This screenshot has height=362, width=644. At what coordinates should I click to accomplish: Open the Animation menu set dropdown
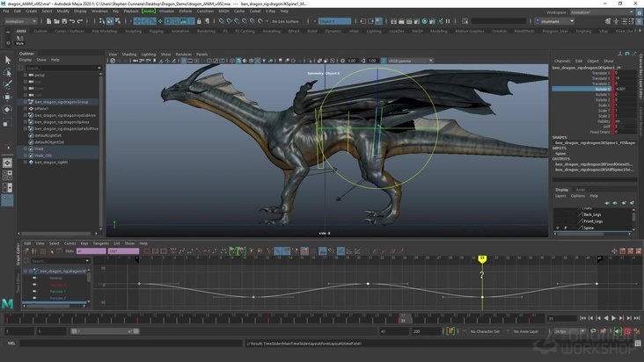click(x=19, y=21)
